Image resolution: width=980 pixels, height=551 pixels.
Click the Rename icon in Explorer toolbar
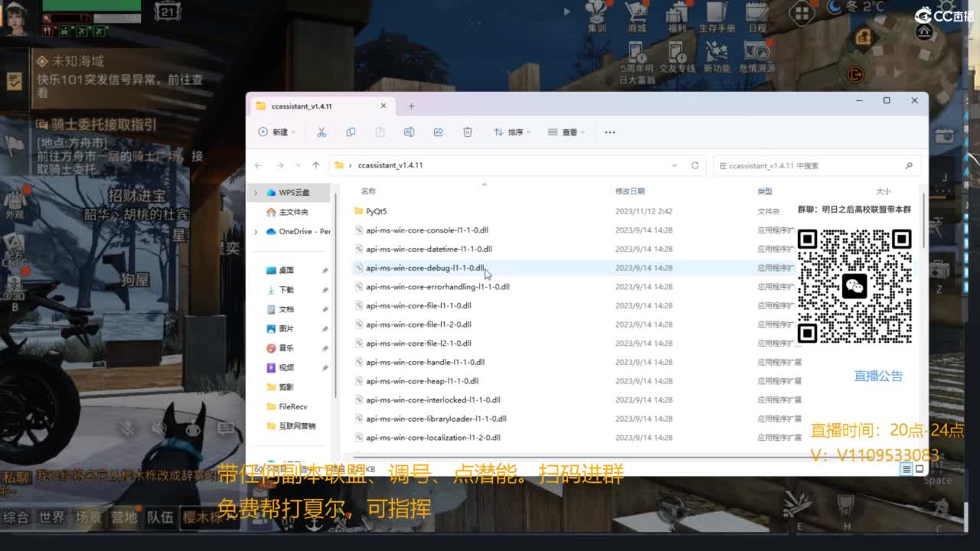(409, 132)
